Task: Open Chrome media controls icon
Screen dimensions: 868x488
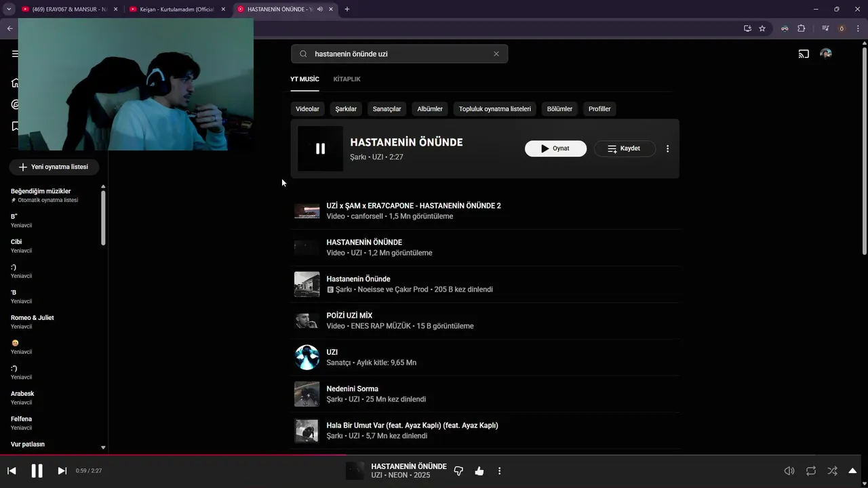Action: [x=825, y=28]
